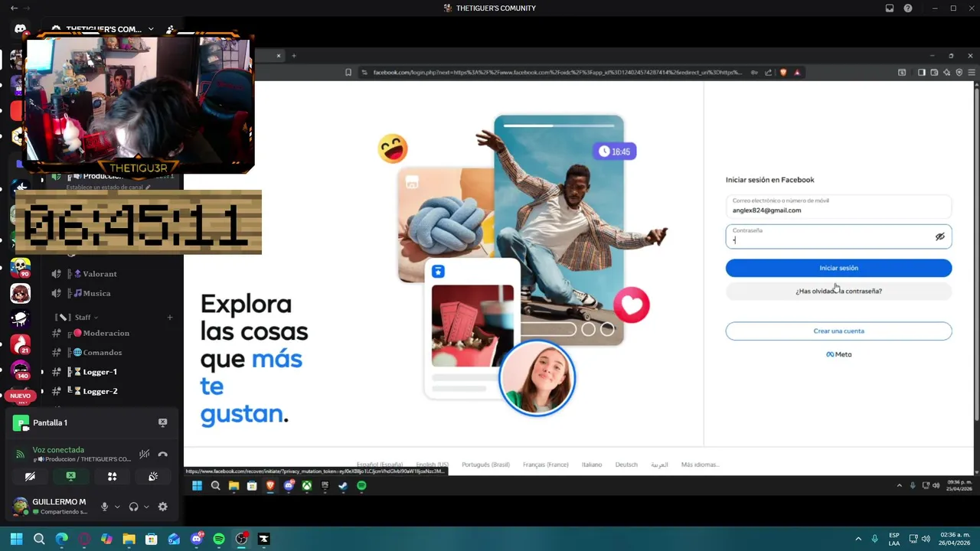This screenshot has height=551, width=980.
Task: Open shared browser hamburger menu
Action: click(972, 72)
